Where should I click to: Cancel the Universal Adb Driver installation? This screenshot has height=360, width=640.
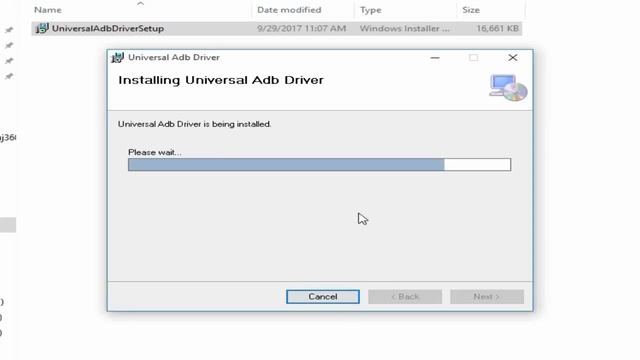click(x=322, y=297)
